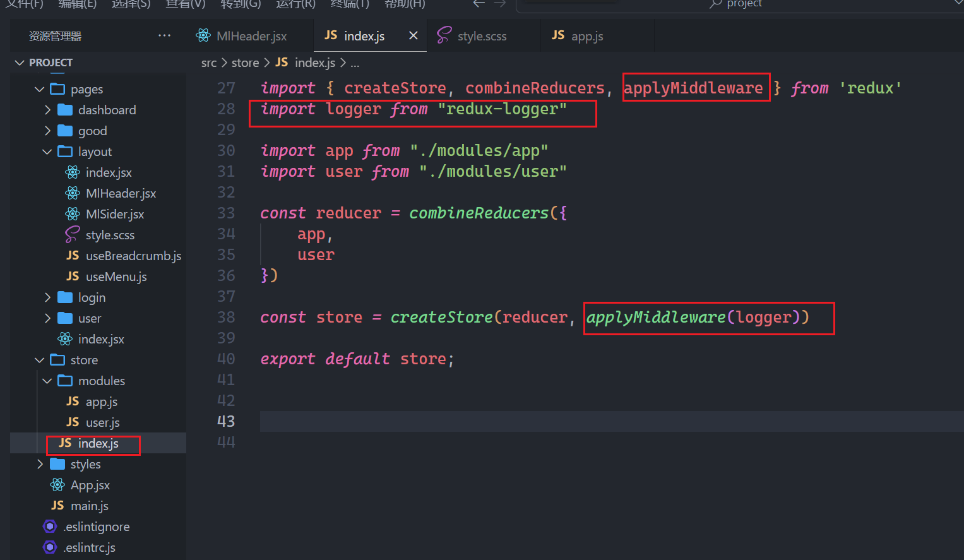Click the search magnifier icon near project

pos(715,4)
